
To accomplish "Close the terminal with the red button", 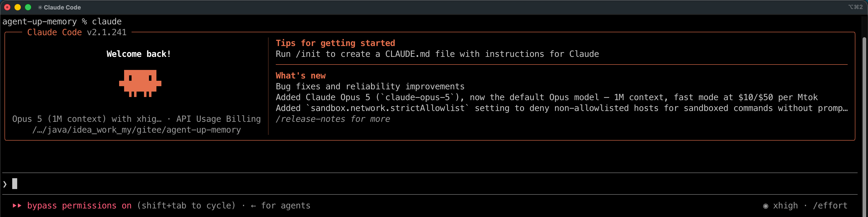I will pyautogui.click(x=7, y=7).
